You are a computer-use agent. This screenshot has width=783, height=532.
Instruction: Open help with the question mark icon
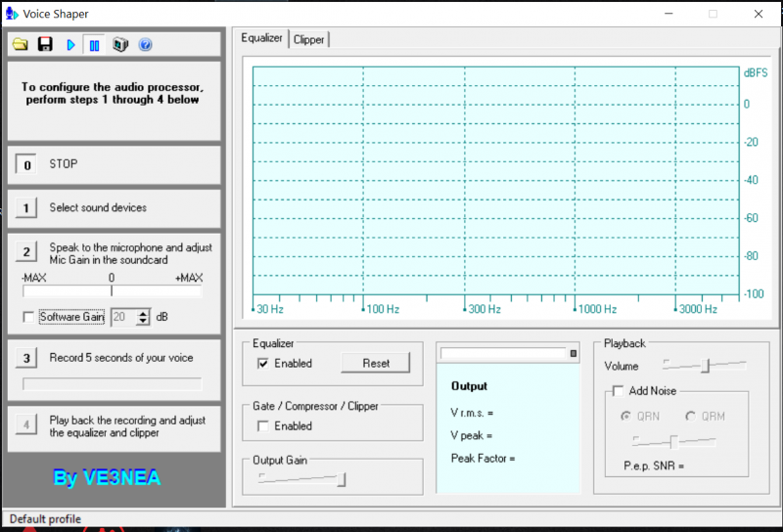[145, 45]
